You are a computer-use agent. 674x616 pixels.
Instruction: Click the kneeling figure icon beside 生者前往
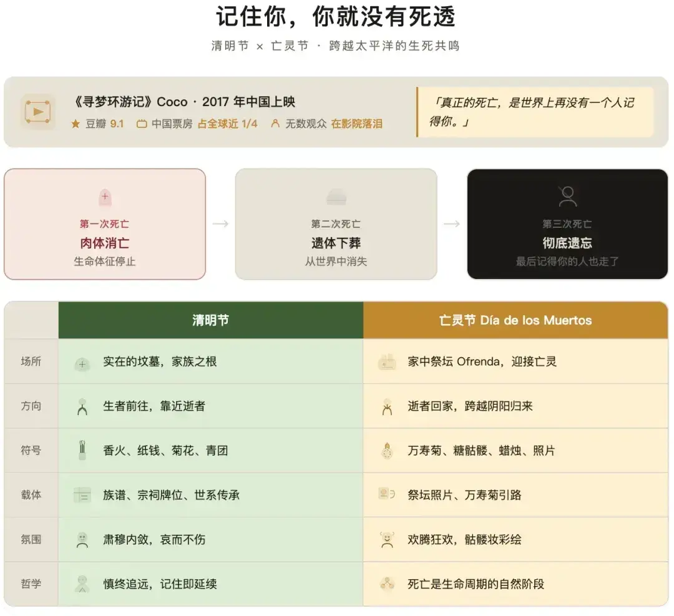[x=84, y=406]
